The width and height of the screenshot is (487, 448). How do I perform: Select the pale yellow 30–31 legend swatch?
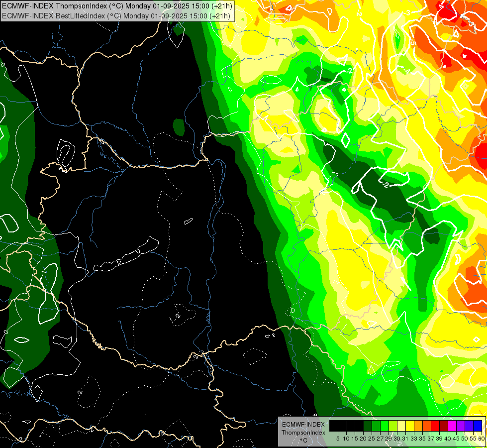[x=401, y=426]
